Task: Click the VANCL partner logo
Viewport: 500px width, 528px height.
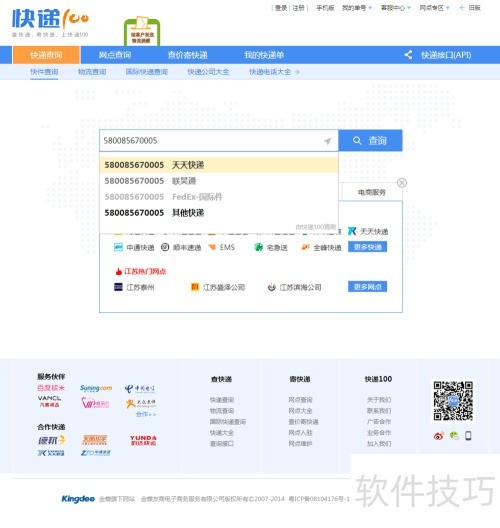Action: tap(49, 401)
